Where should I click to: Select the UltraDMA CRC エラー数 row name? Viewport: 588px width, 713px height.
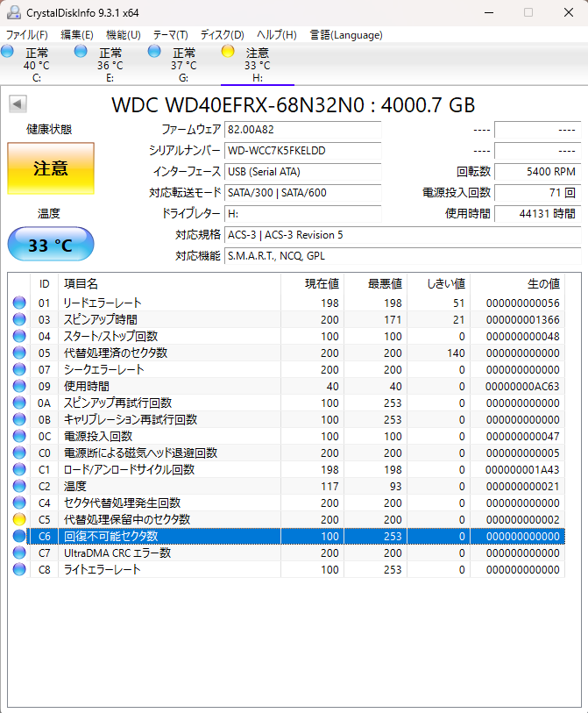coord(117,553)
